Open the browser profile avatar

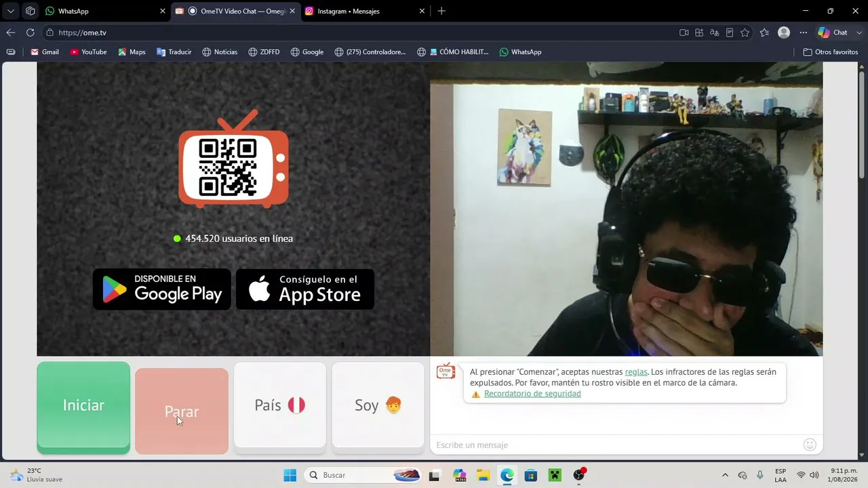pyautogui.click(x=784, y=33)
